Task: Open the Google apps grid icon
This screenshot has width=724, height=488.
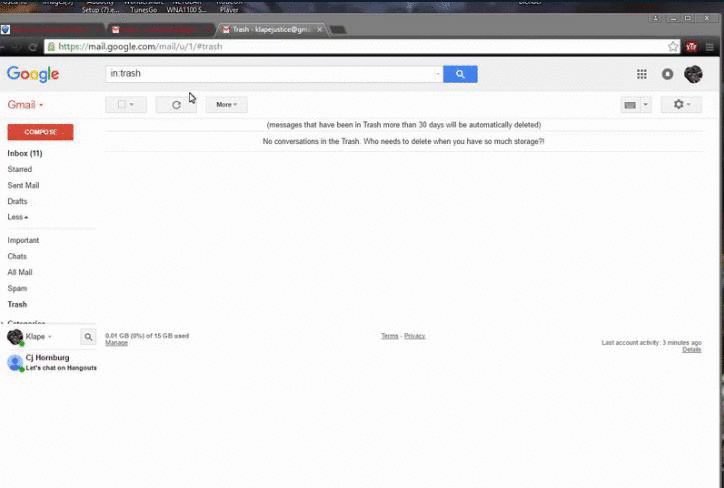Action: pyautogui.click(x=641, y=74)
